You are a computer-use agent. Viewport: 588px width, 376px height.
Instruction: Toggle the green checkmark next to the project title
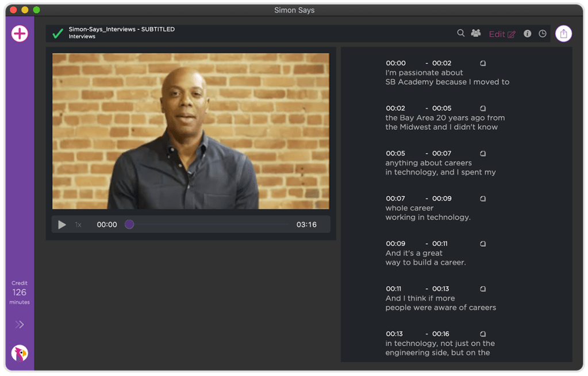coord(57,33)
